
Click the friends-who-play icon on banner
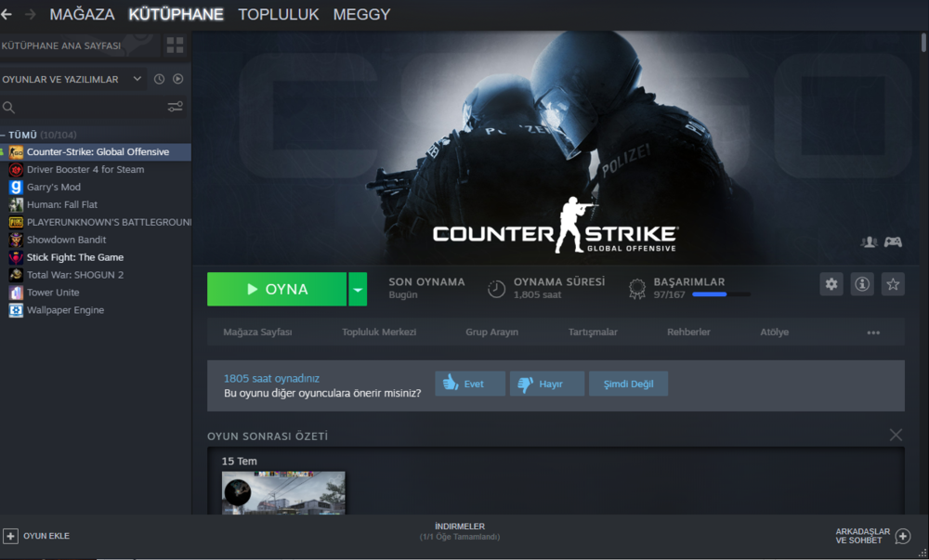point(870,241)
